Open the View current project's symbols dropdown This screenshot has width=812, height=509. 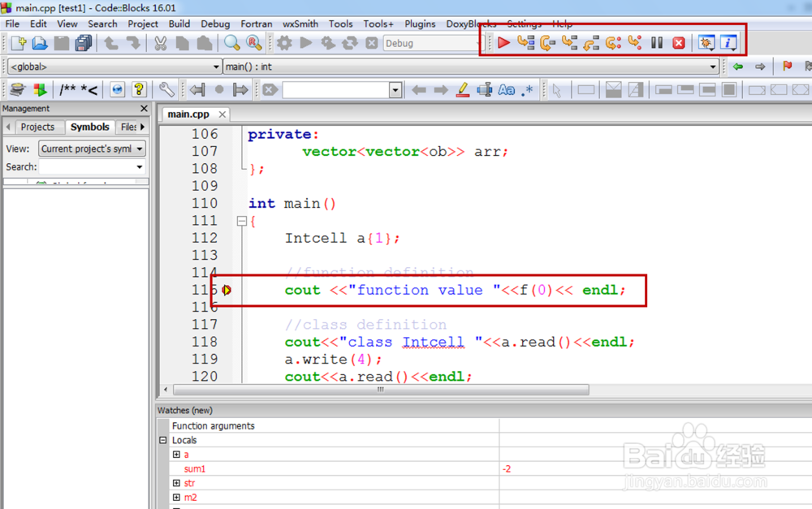[93, 149]
